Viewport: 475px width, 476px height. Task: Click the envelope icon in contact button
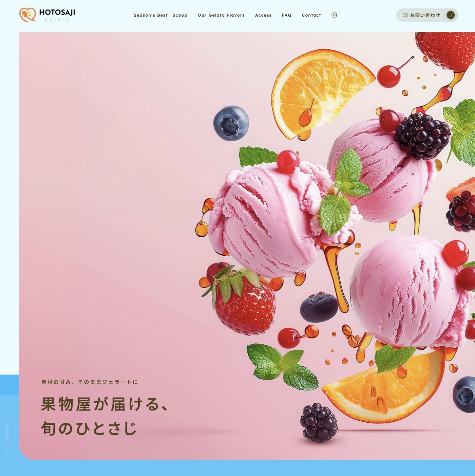pyautogui.click(x=405, y=15)
